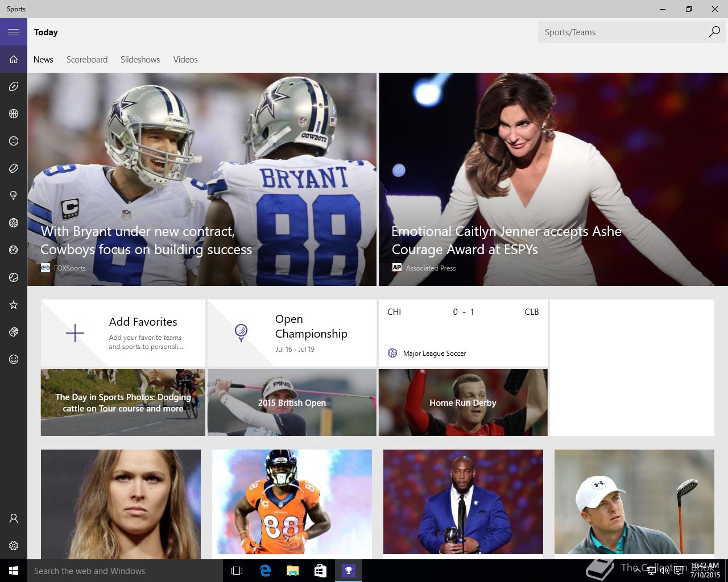Open the soccer ball sidebar icon
Viewport: 728px width, 582px height.
(x=14, y=223)
